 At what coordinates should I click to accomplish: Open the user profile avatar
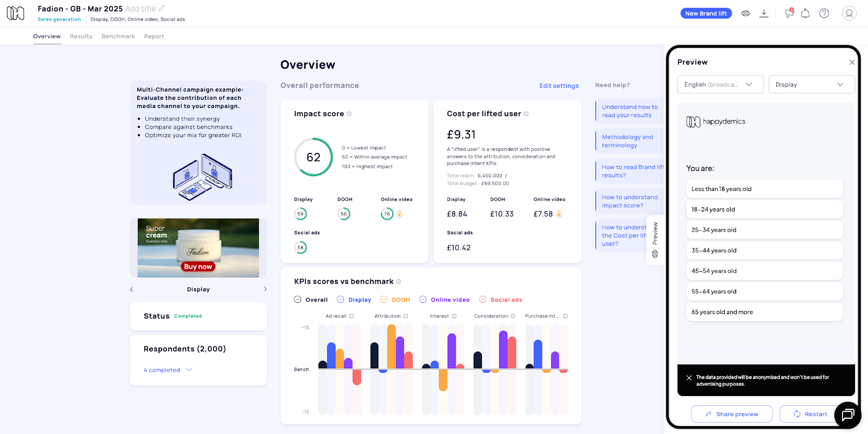(x=849, y=14)
